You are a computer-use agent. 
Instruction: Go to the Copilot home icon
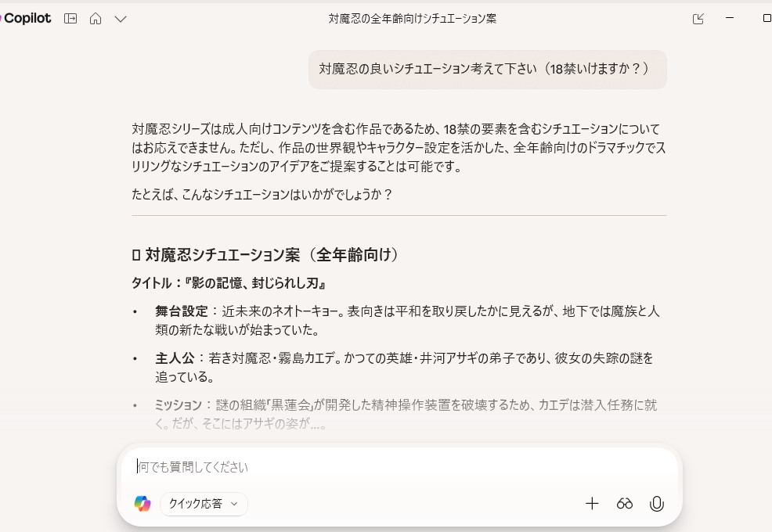pyautogui.click(x=96, y=19)
